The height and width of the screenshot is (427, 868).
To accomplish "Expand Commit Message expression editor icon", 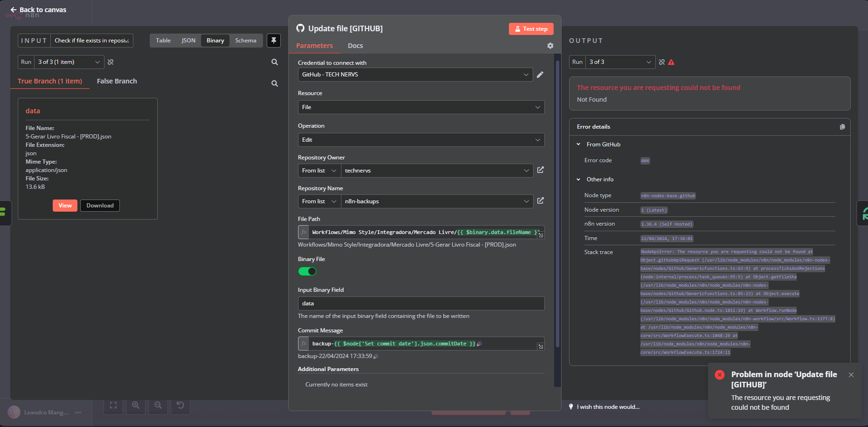I will 541,346.
